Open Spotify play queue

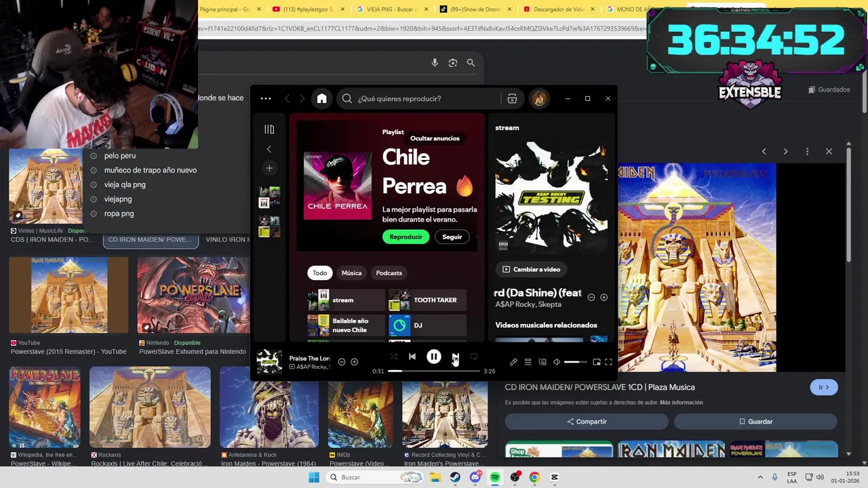tap(528, 362)
